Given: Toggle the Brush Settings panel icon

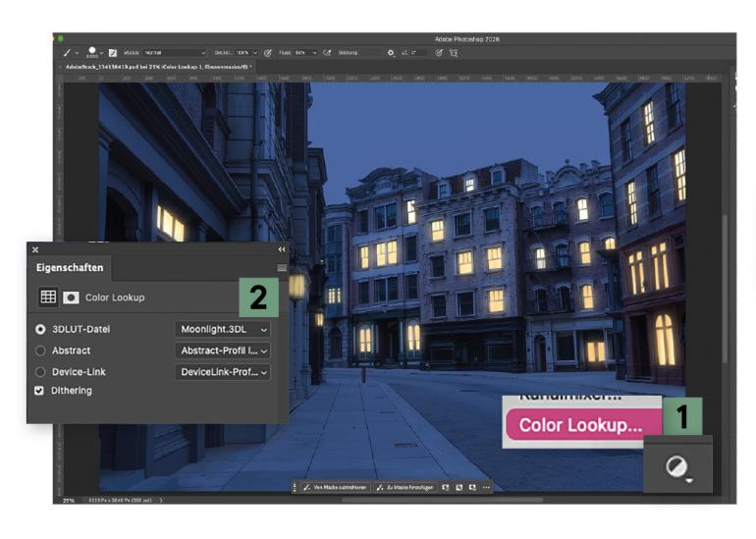Looking at the screenshot, I should pos(113,53).
